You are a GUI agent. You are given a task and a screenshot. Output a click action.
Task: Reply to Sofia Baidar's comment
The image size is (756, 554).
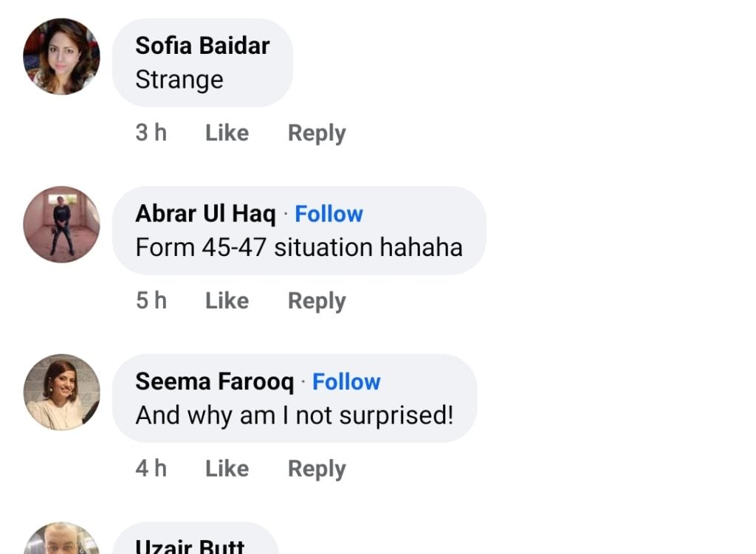point(317,134)
